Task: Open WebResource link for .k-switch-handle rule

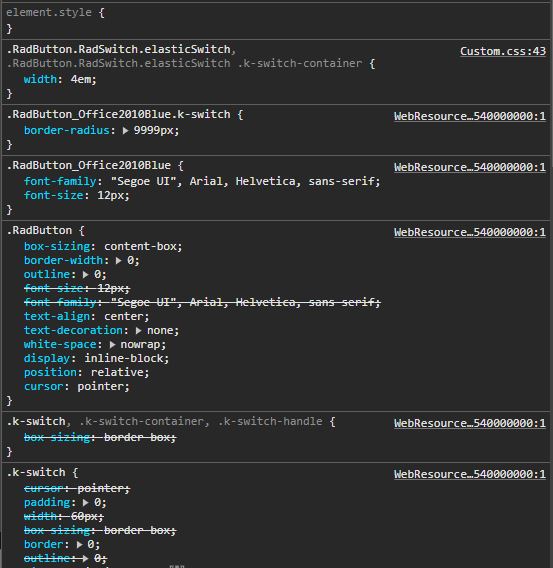Action: (470, 423)
